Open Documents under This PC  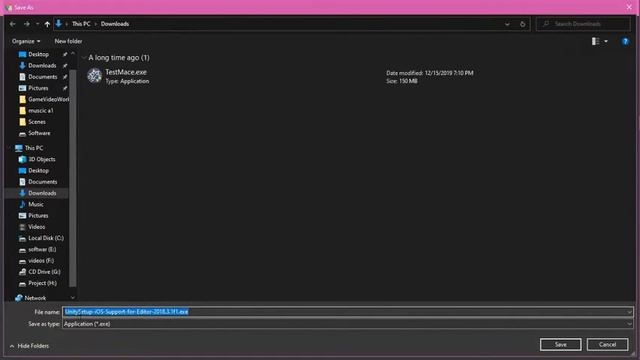42,182
